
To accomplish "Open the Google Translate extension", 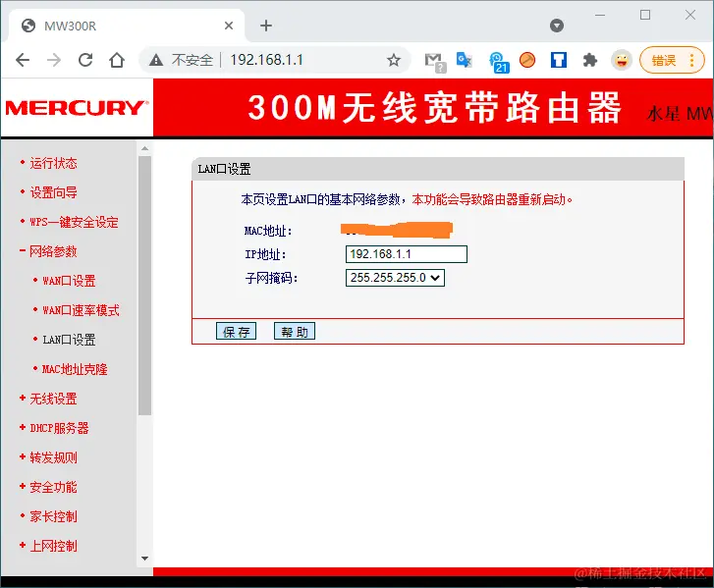I will click(x=464, y=60).
